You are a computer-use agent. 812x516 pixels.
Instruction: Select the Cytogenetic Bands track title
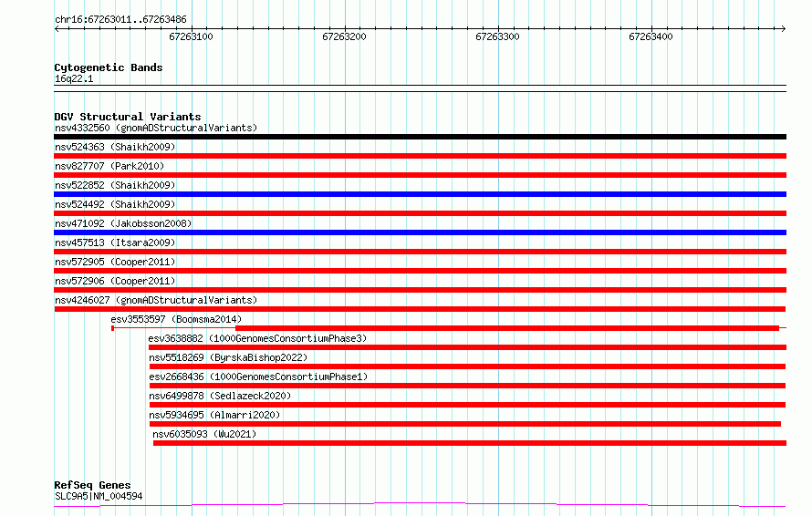coord(109,67)
